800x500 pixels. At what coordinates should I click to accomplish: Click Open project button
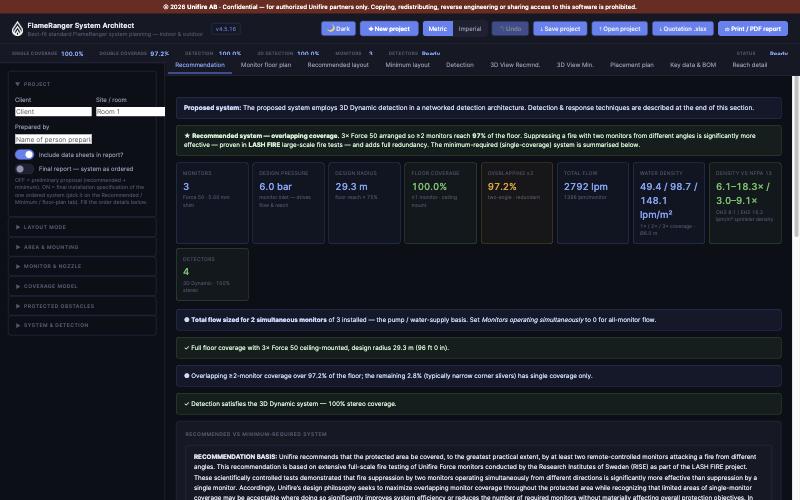(619, 29)
